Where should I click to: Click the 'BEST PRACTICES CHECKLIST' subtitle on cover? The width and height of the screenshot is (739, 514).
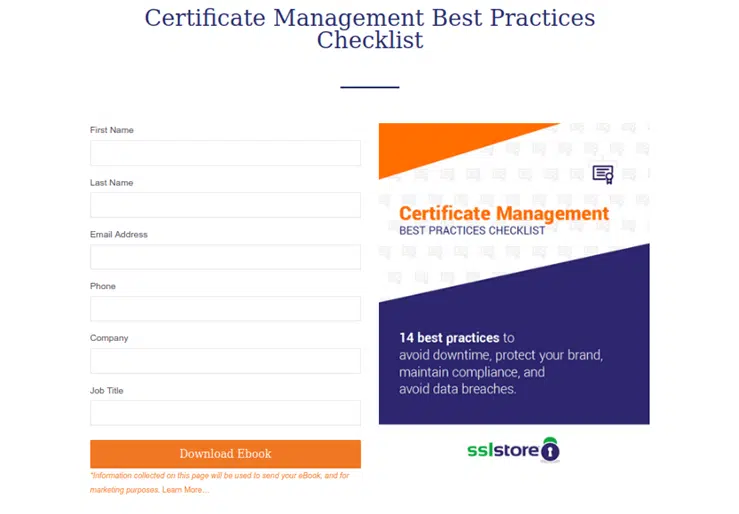pyautogui.click(x=472, y=230)
